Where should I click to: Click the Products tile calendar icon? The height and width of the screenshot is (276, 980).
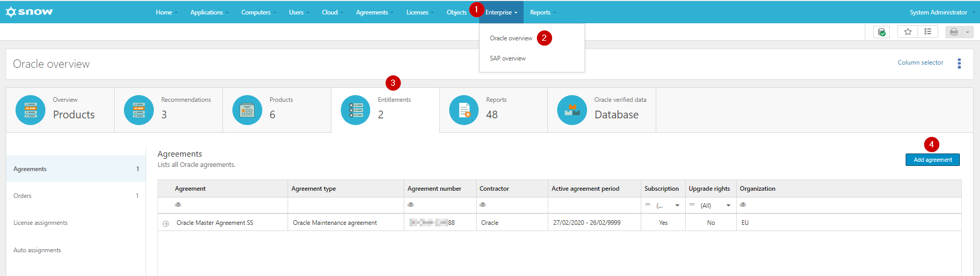click(x=247, y=110)
